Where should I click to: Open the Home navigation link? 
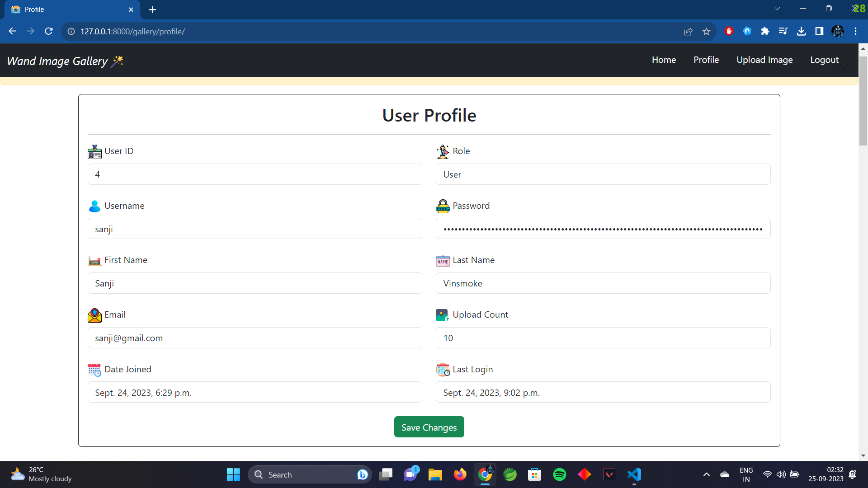point(664,60)
